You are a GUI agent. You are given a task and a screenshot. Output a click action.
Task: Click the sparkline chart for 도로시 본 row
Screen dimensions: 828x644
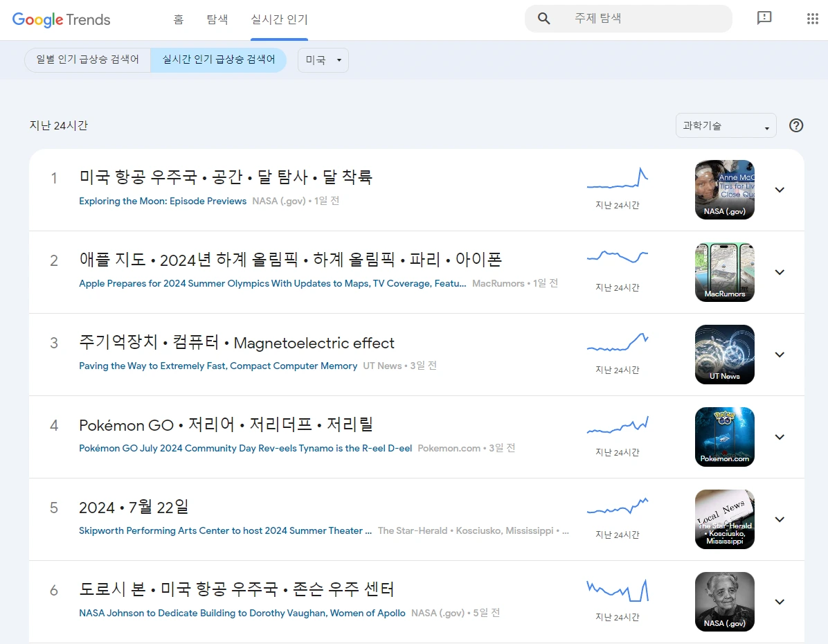coord(618,591)
